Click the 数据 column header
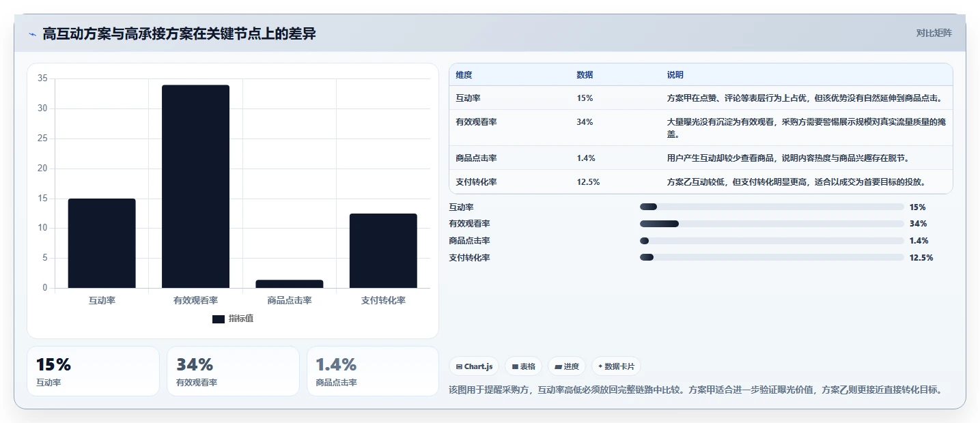Image resolution: width=980 pixels, height=423 pixels. click(585, 75)
